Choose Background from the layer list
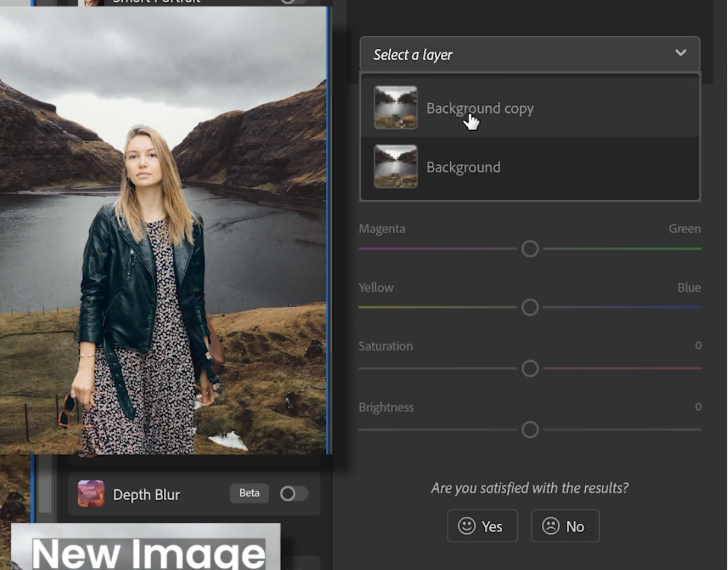This screenshot has height=570, width=728. pos(463,167)
